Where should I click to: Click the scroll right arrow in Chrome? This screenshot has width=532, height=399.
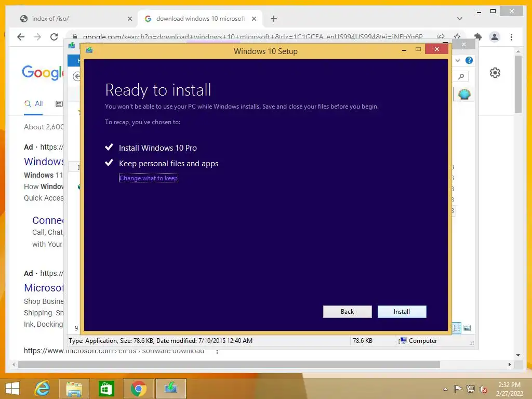click(509, 364)
